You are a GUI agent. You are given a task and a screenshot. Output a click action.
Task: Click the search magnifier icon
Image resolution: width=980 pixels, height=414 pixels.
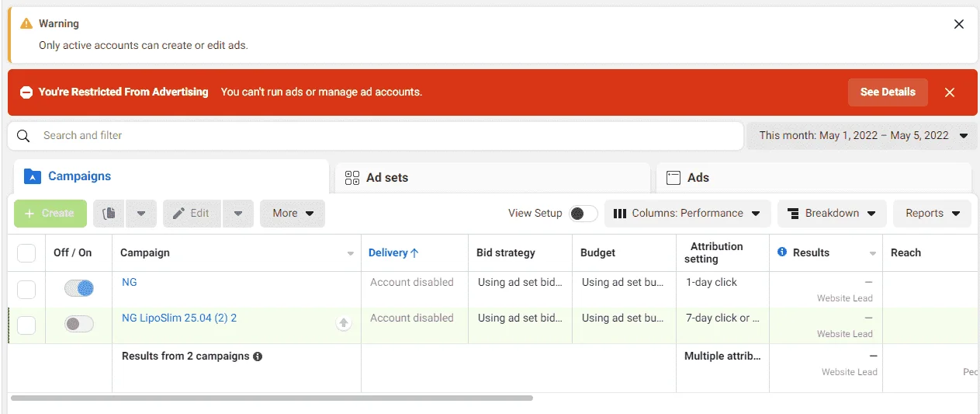tap(24, 136)
